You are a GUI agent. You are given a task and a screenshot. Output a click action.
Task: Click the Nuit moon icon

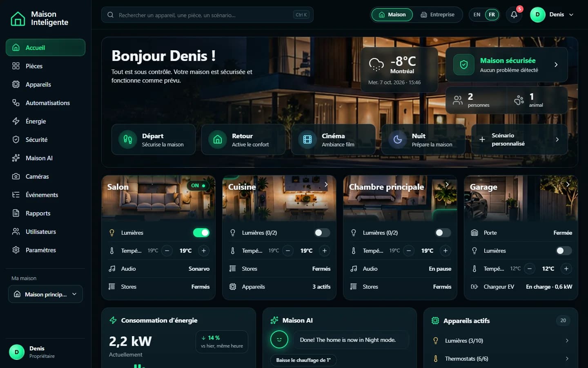398,139
